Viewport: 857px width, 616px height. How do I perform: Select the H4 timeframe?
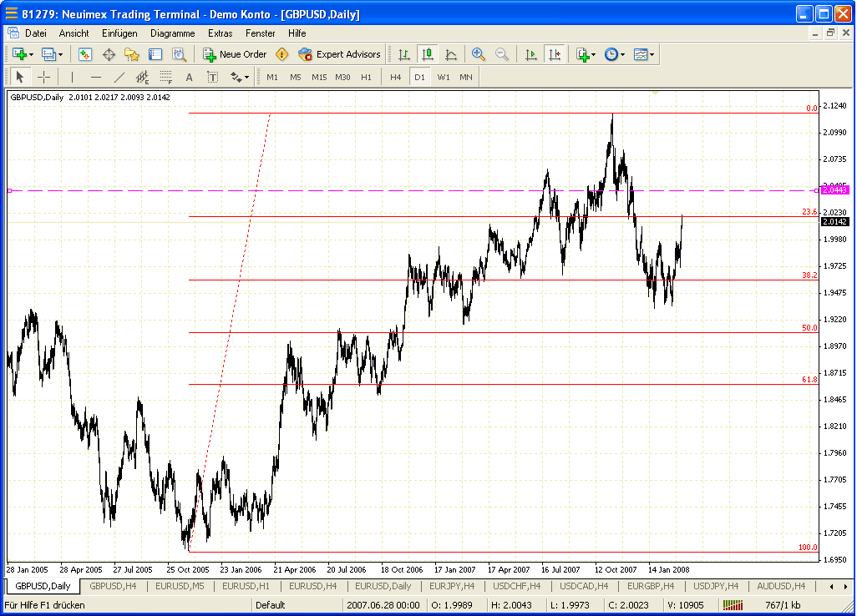click(395, 78)
